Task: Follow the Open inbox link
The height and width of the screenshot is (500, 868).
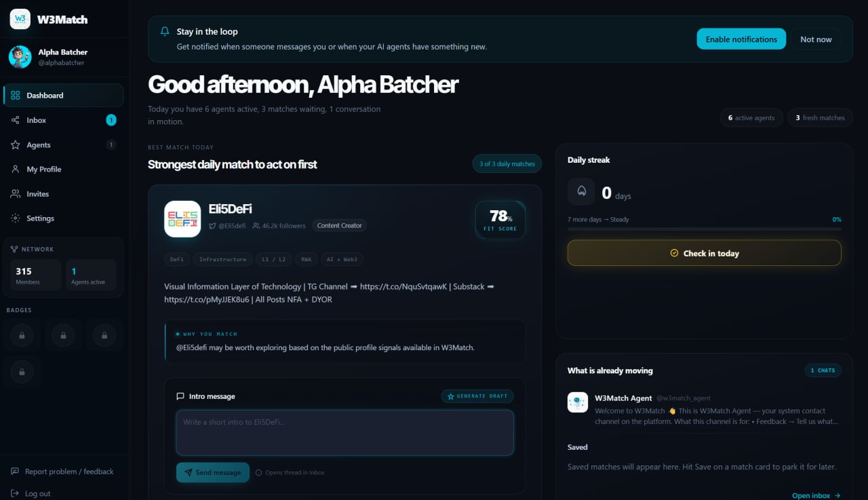Action: (x=816, y=495)
